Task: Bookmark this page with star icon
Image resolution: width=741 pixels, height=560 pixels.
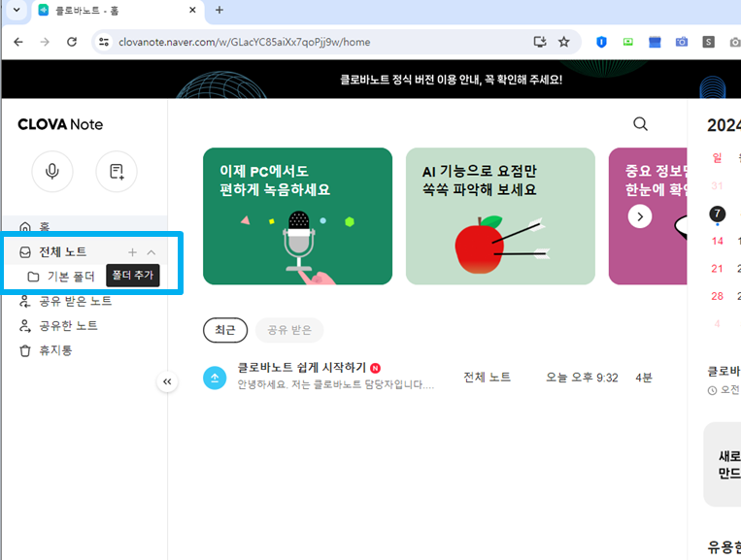Action: point(564,42)
